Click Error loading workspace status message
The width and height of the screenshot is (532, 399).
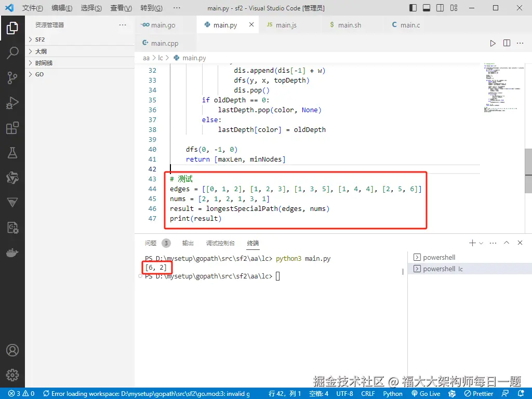click(147, 394)
